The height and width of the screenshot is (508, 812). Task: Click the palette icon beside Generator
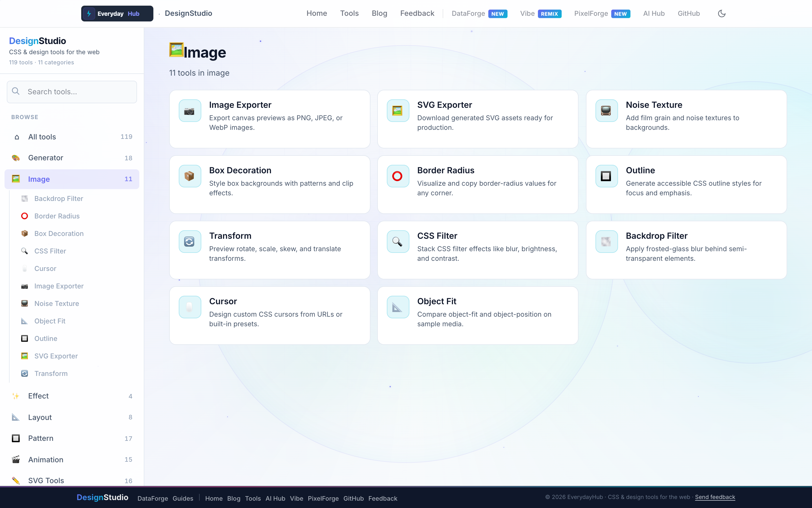[16, 158]
